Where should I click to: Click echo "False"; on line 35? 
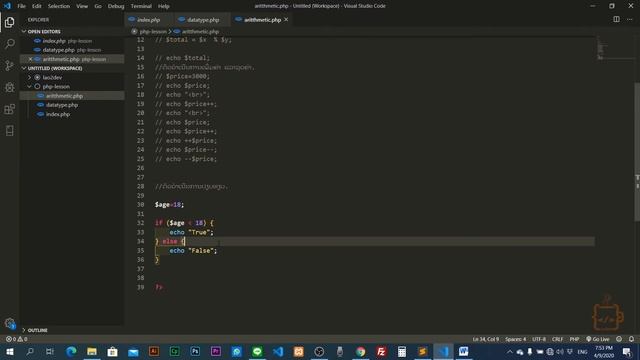click(x=193, y=251)
